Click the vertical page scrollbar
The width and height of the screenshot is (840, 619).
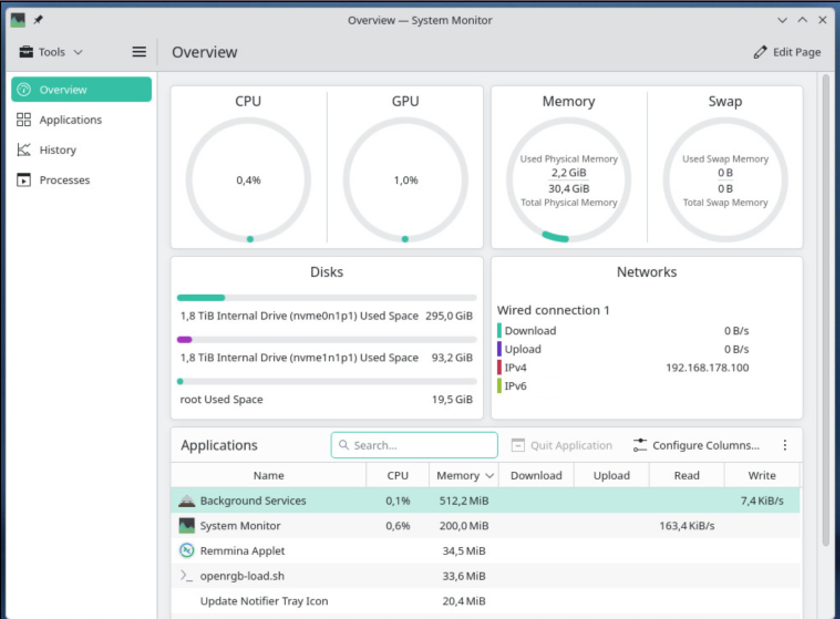point(826,310)
